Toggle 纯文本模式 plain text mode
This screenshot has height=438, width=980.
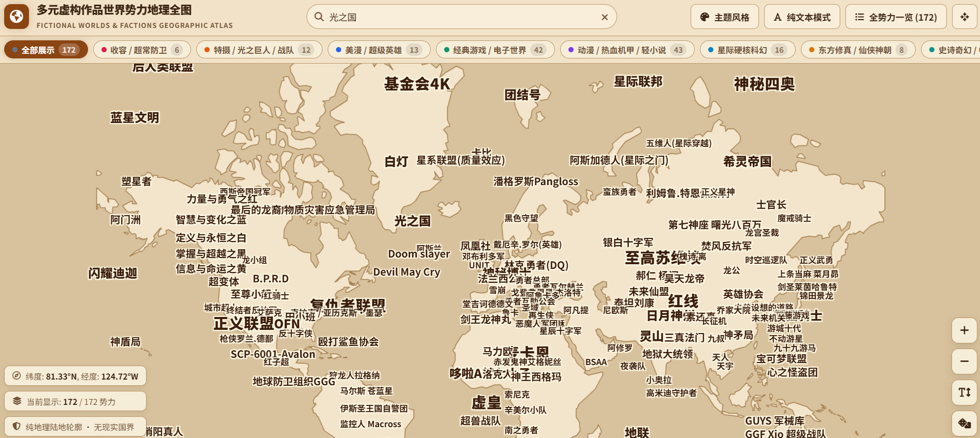[802, 17]
